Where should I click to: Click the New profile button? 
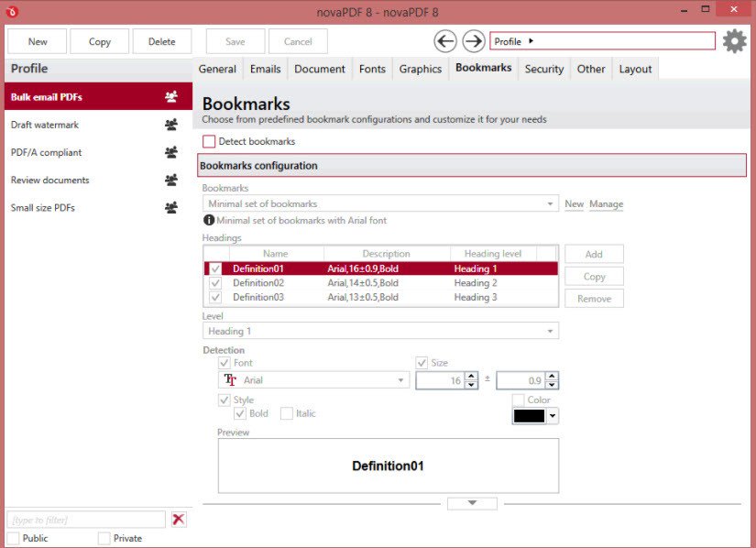coord(38,41)
